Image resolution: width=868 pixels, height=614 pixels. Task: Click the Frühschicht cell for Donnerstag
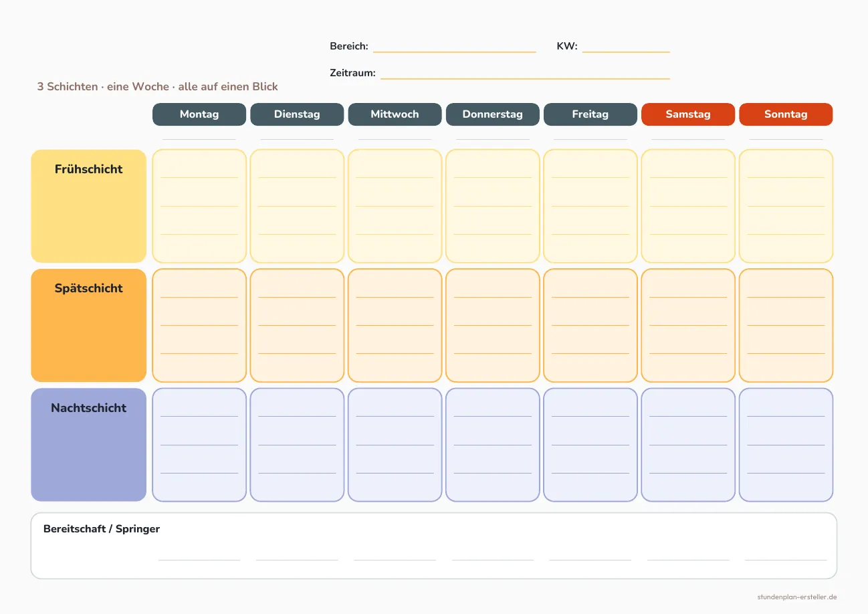tap(492, 206)
